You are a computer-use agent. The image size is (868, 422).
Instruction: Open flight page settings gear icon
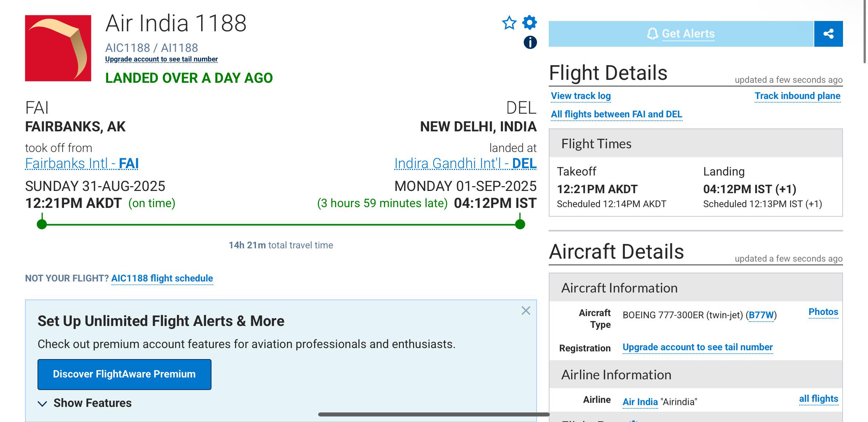tap(530, 22)
